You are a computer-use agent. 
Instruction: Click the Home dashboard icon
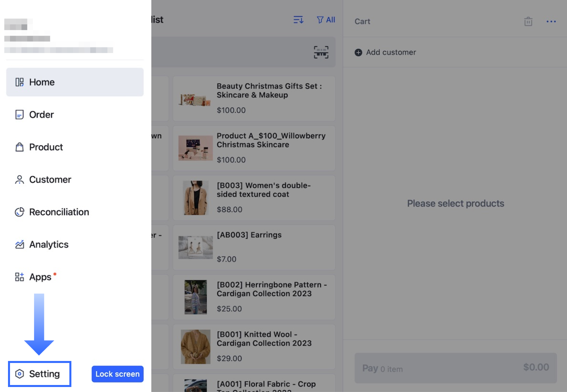(19, 82)
